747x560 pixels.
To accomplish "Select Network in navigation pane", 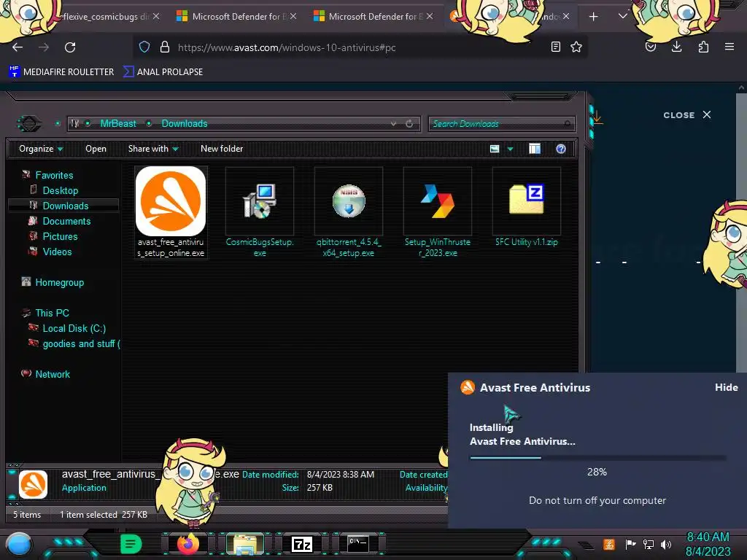I will tap(53, 374).
